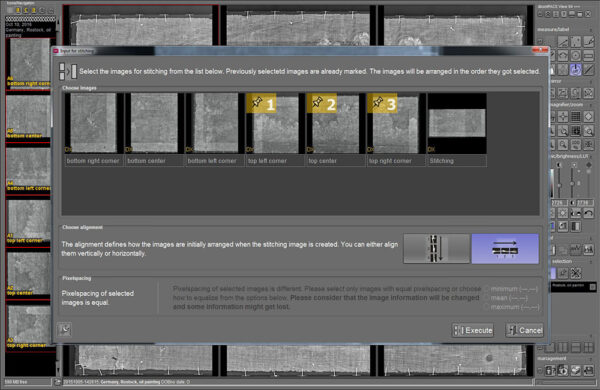Select horizontal alignment option
The image size is (600, 390).
tap(505, 249)
